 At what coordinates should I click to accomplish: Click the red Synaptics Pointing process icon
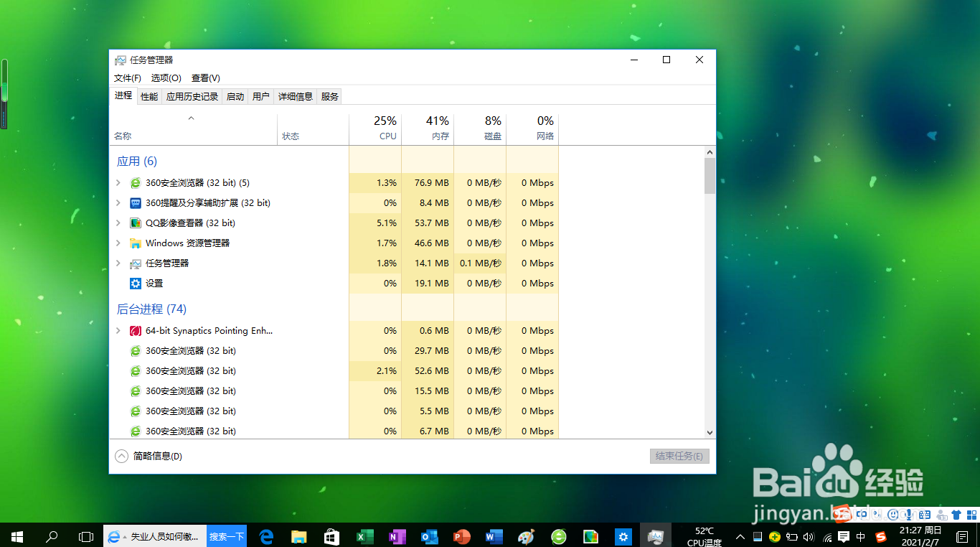point(136,331)
